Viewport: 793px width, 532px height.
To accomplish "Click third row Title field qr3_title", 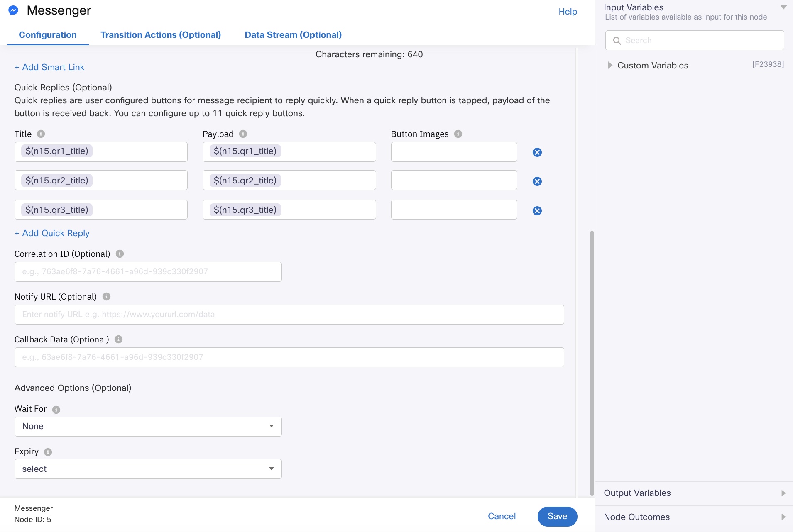I will 101,210.
